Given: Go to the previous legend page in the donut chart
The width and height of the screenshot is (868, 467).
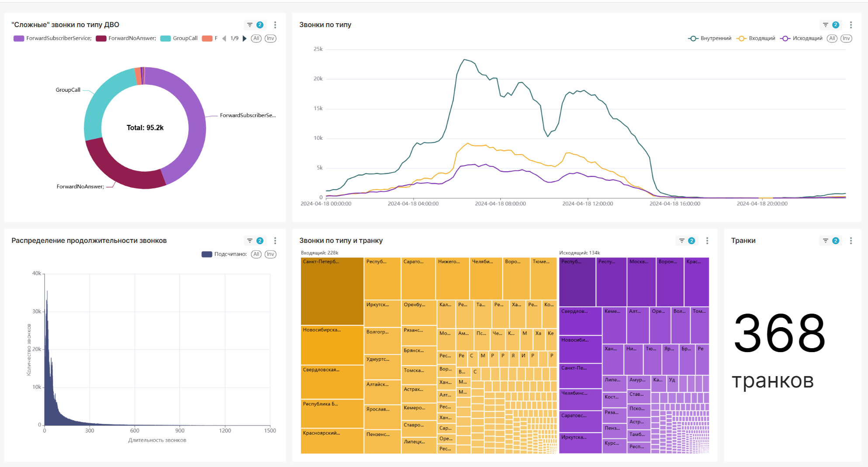Looking at the screenshot, I should point(224,38).
